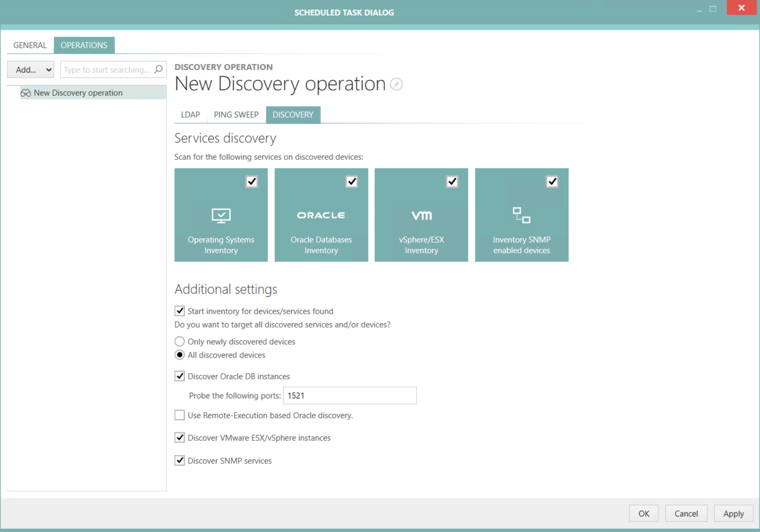760x532 pixels.
Task: Enable Use Remote-Execution based Oracle discovery
Action: pos(180,415)
